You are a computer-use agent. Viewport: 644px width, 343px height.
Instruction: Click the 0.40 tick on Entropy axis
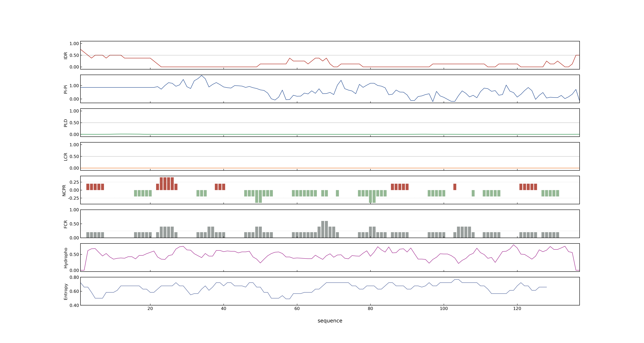(74, 305)
